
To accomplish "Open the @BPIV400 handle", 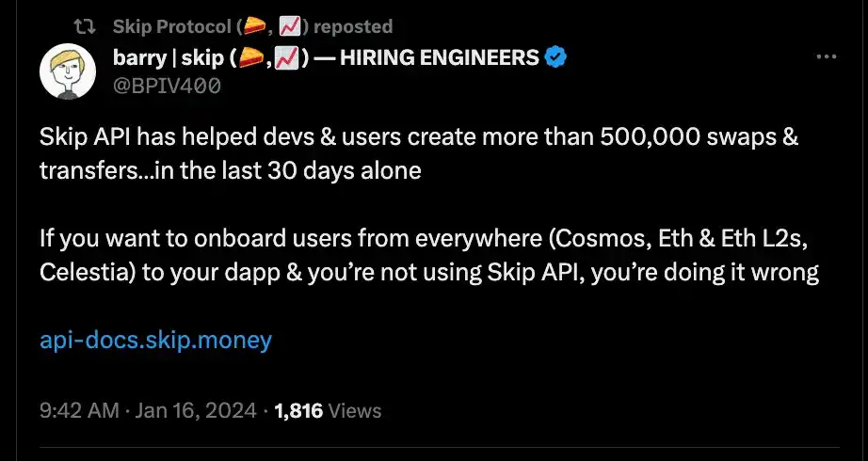I will tap(166, 87).
